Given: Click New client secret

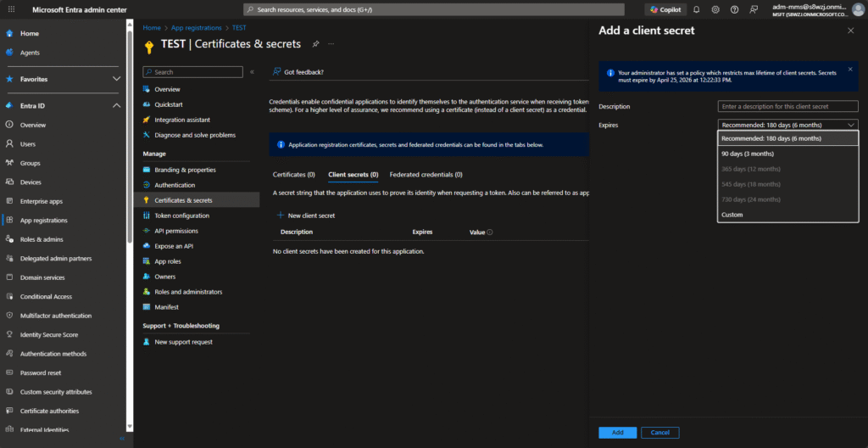Looking at the screenshot, I should click(306, 216).
